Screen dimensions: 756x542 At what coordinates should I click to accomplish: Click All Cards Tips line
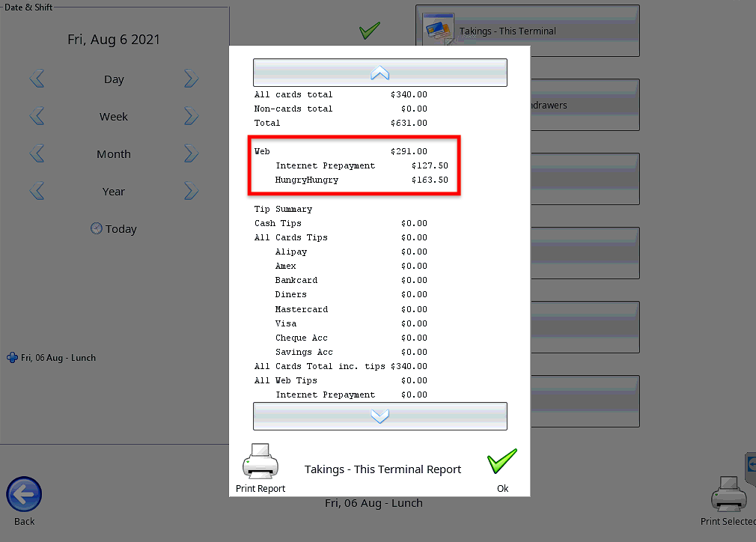[x=341, y=237]
